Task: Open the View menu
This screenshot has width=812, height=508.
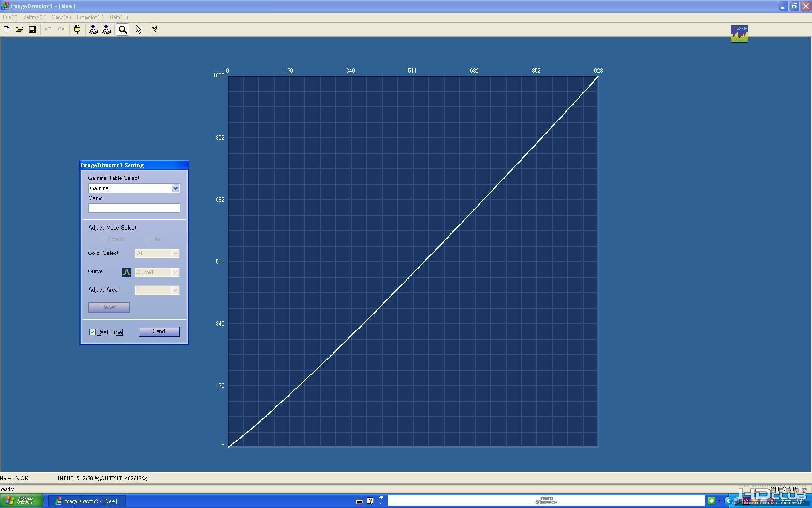Action: tap(61, 17)
